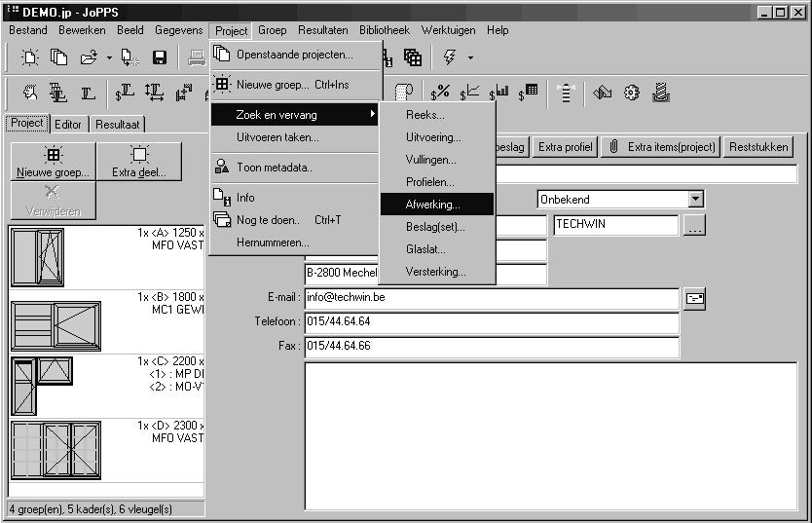Click the single profile icon in second toolbar
Viewport: 812px width, 523px height.
88,93
